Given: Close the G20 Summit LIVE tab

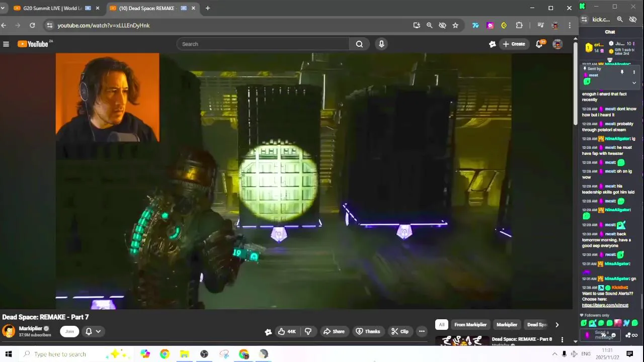Looking at the screenshot, I should click(x=98, y=8).
